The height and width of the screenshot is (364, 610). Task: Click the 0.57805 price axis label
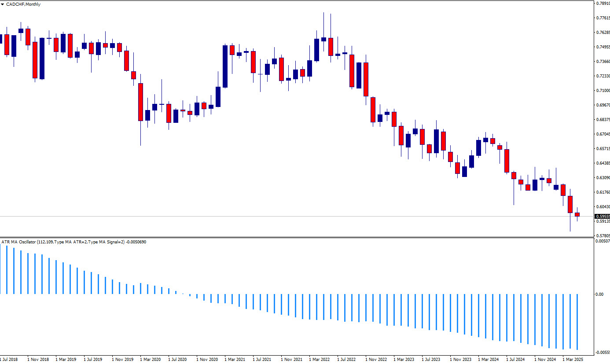click(602, 236)
